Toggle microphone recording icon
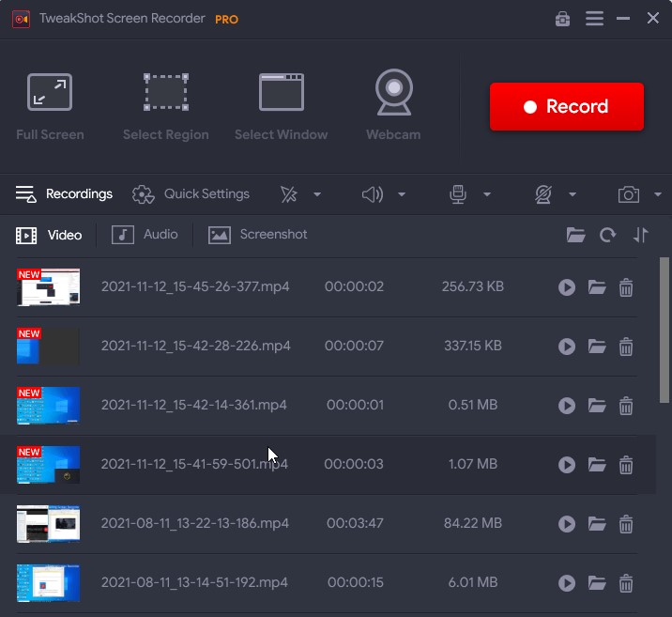 458,194
